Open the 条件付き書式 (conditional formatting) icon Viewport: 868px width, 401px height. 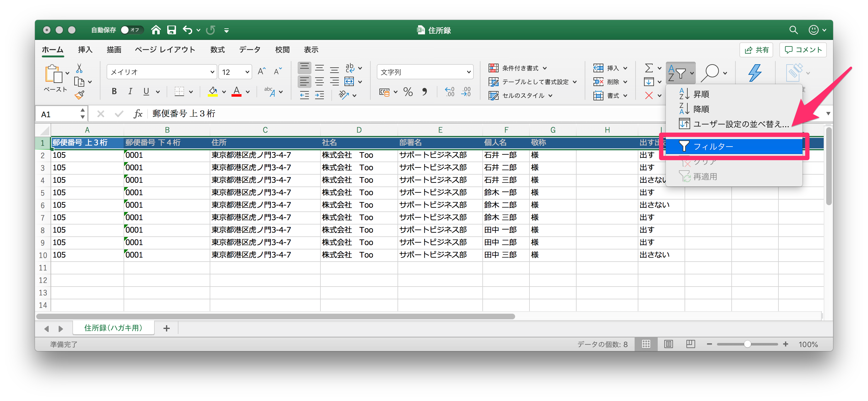pyautogui.click(x=494, y=68)
